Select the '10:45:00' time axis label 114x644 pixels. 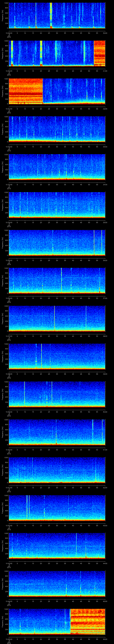(x=9, y=639)
